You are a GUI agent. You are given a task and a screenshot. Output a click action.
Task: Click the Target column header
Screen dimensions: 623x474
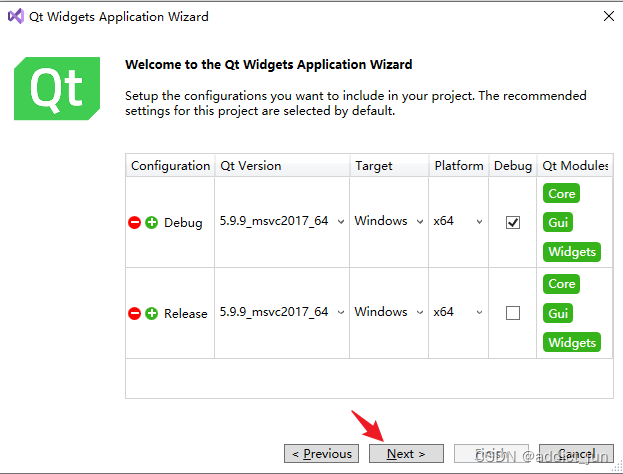389,166
